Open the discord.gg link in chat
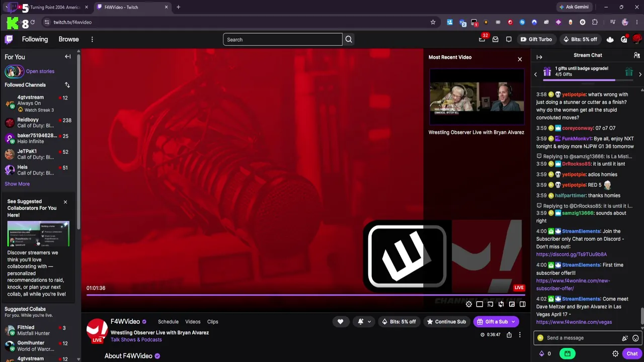The image size is (644, 362). pos(572,254)
